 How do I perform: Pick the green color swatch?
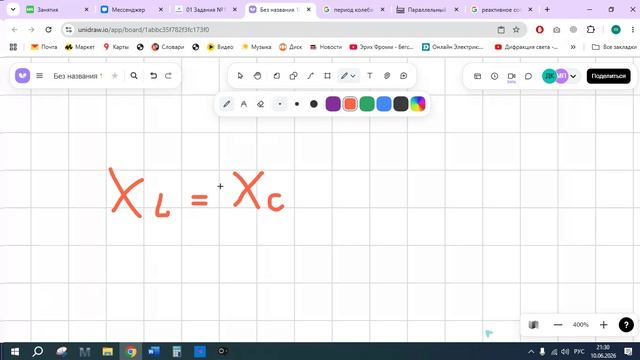click(367, 104)
